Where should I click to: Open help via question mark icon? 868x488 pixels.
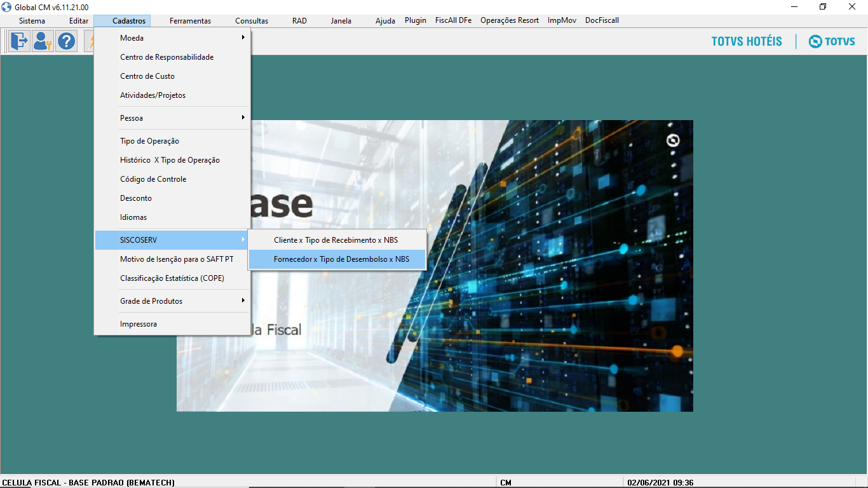pyautogui.click(x=67, y=42)
